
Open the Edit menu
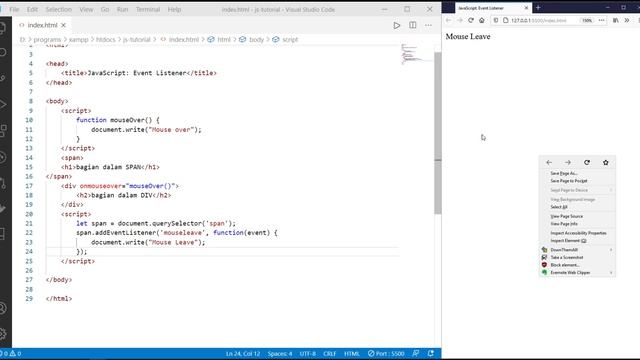click(x=32, y=9)
